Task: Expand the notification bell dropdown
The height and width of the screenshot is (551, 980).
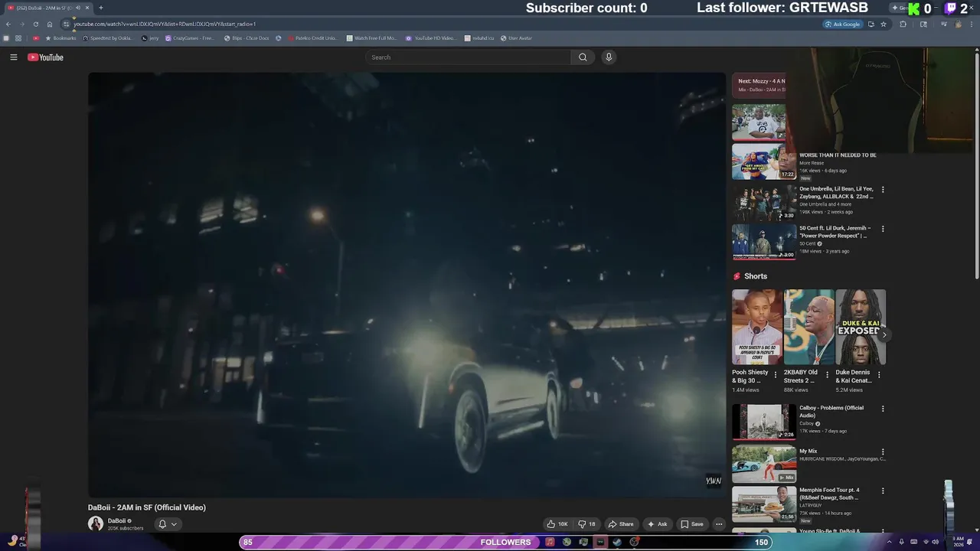Action: 168,524
